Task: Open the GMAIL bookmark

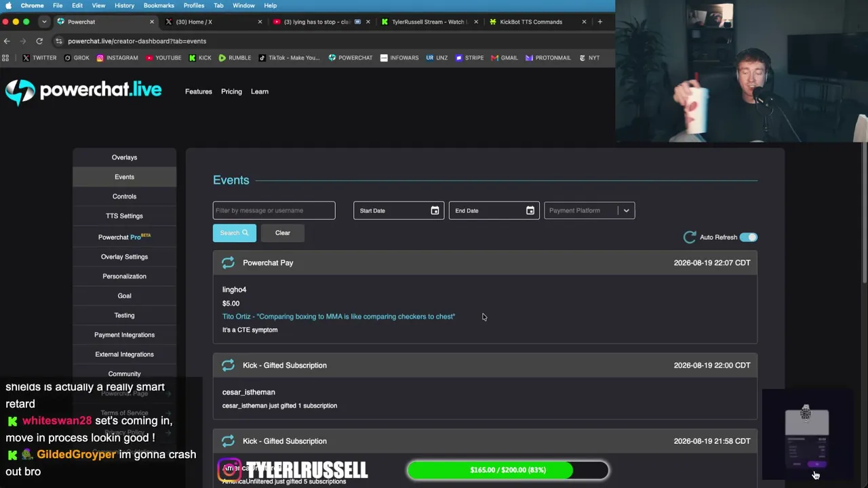Action: point(505,58)
